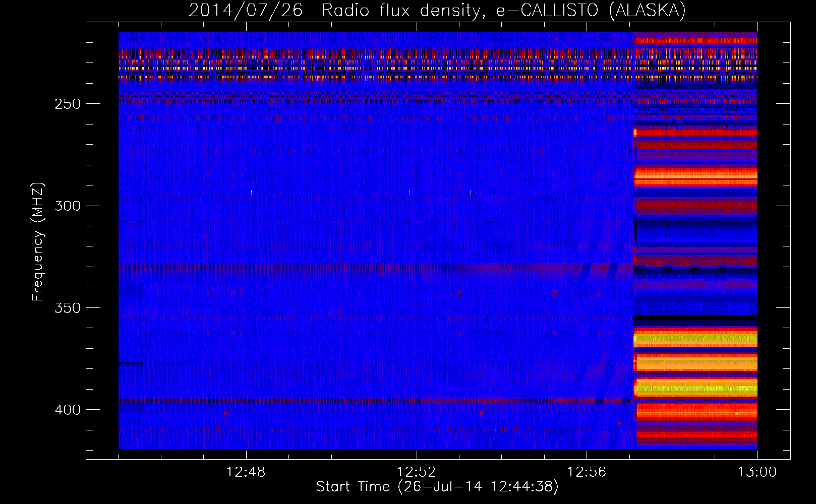Click the 250 frequency tick label
This screenshot has height=504, width=816.
(x=68, y=104)
